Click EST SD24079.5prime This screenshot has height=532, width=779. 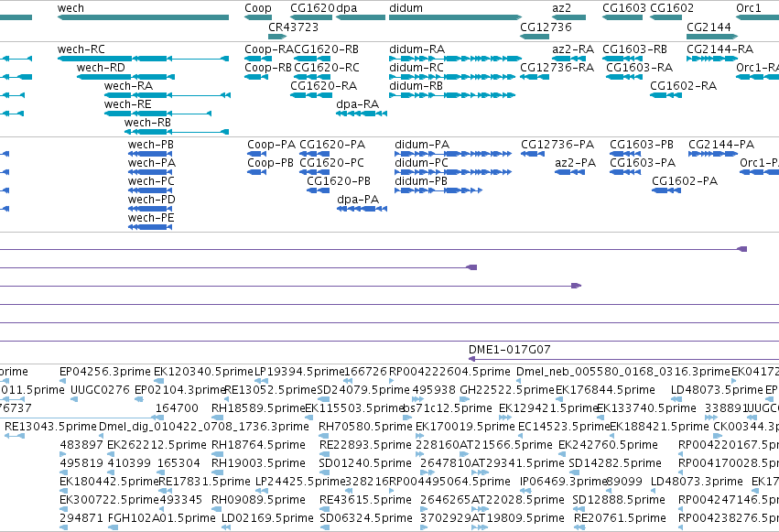363,390
